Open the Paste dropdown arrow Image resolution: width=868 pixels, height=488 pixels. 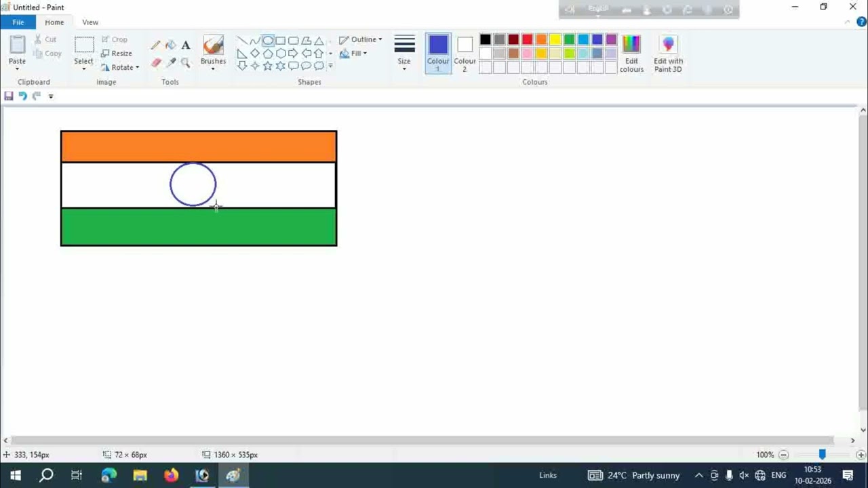(17, 68)
